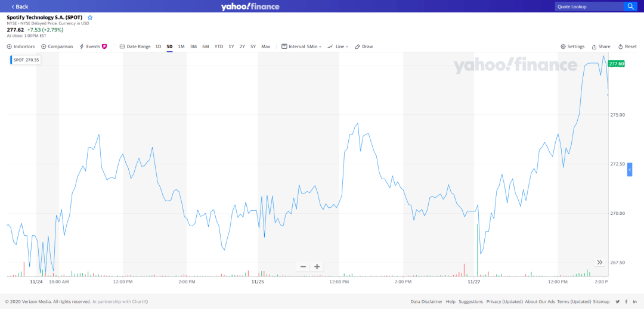The image size is (644, 309).
Task: Open the Data Disclaimer link
Action: tap(426, 302)
